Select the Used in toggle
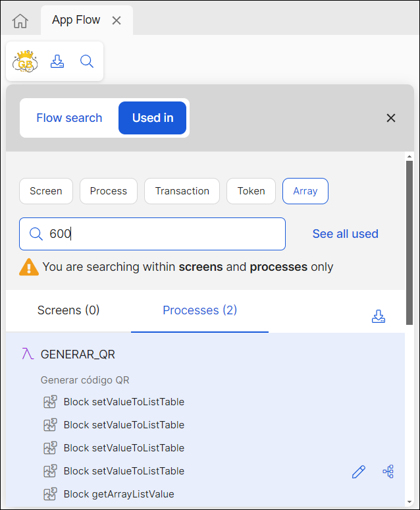Screen dimensions: 420x510 [x=153, y=118]
